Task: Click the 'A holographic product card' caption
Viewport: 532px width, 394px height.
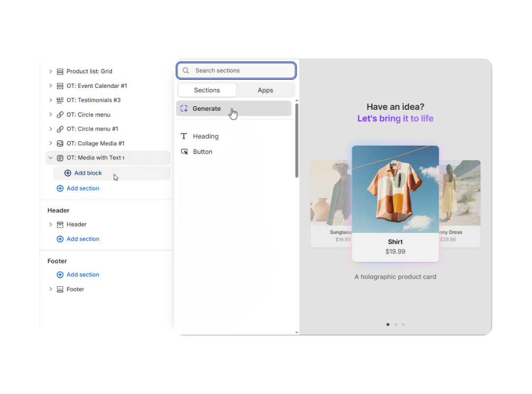Action: (x=395, y=277)
